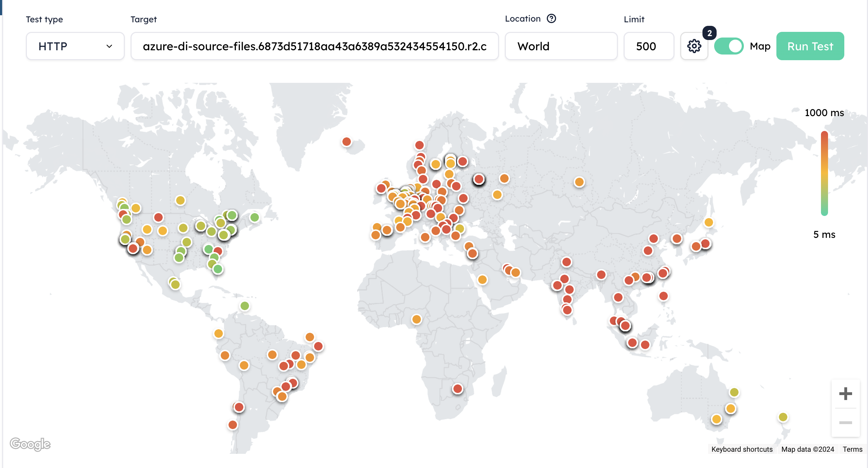Zoom in the map with plus
The width and height of the screenshot is (868, 468).
pos(845,393)
